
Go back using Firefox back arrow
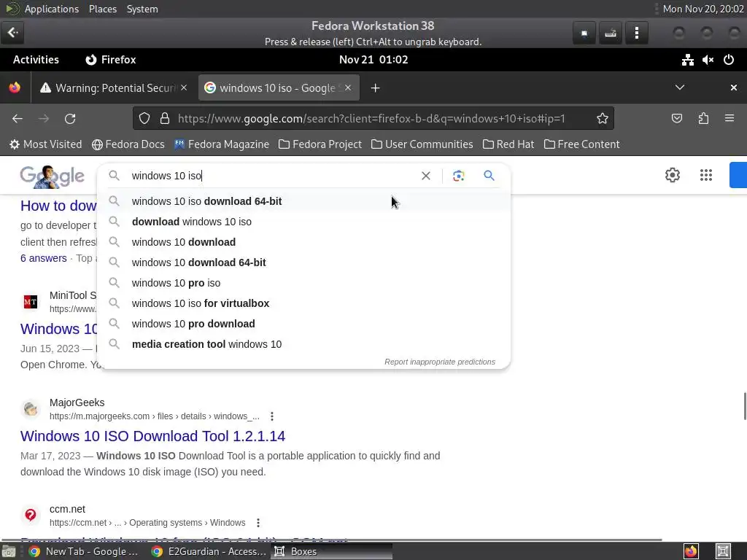click(x=18, y=119)
